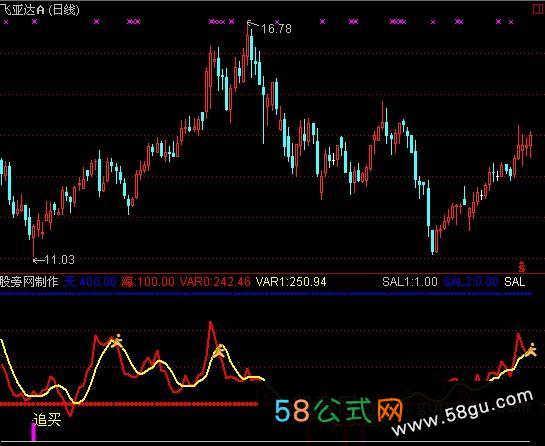The height and width of the screenshot is (446, 545).
Task: Click the blue SAL2:0.00 legend entry
Action: [471, 282]
